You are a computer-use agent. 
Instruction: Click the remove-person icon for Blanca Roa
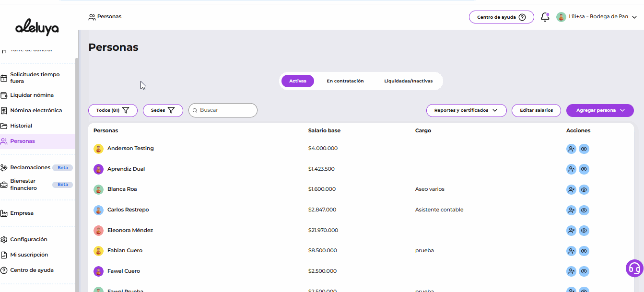[571, 190]
